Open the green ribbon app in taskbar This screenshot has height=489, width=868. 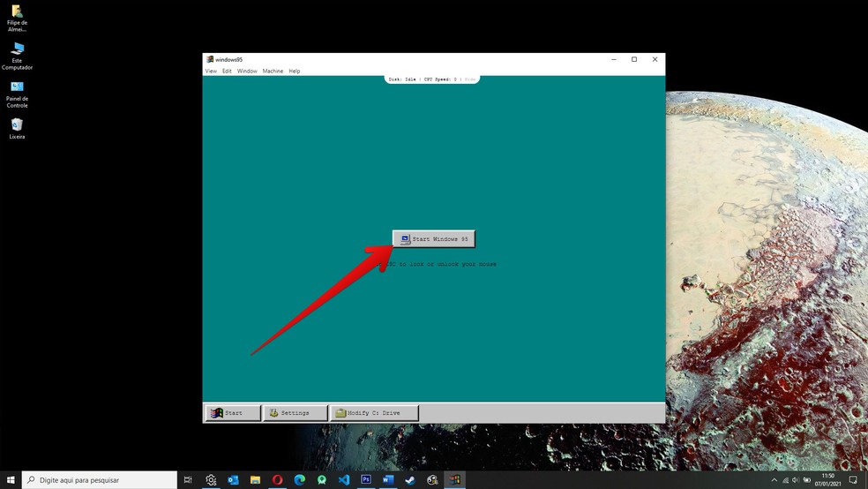[x=322, y=479]
